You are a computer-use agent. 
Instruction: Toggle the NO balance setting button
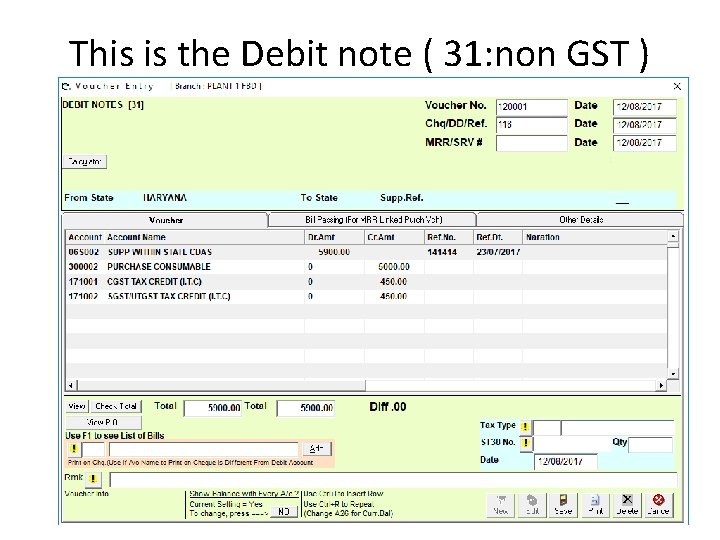[x=284, y=512]
